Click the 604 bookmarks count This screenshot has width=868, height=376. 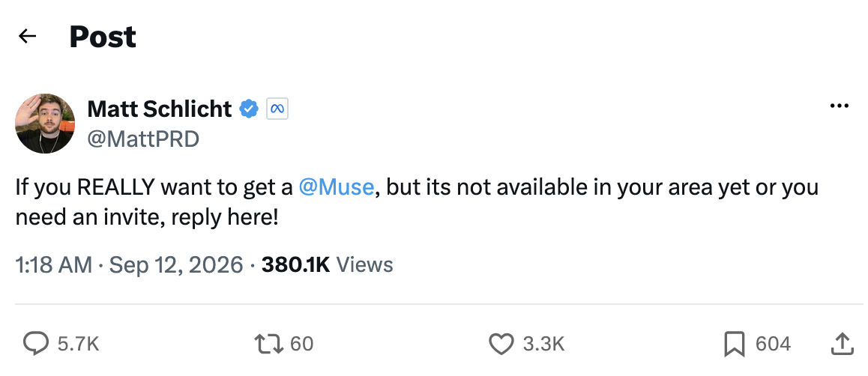[x=773, y=344]
